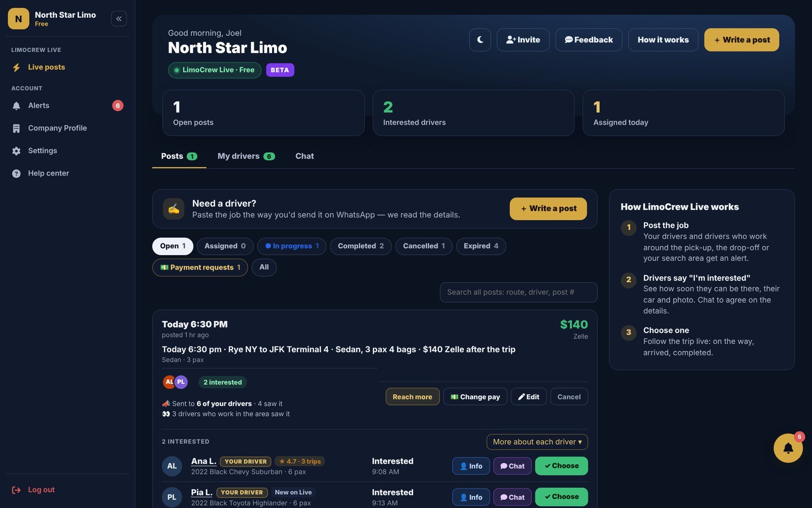
Task: Show Expired posts
Action: point(481,246)
